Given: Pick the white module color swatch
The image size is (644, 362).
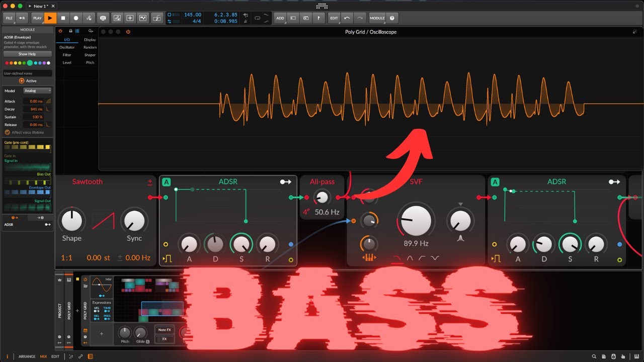Looking at the screenshot, I should pos(49,63).
